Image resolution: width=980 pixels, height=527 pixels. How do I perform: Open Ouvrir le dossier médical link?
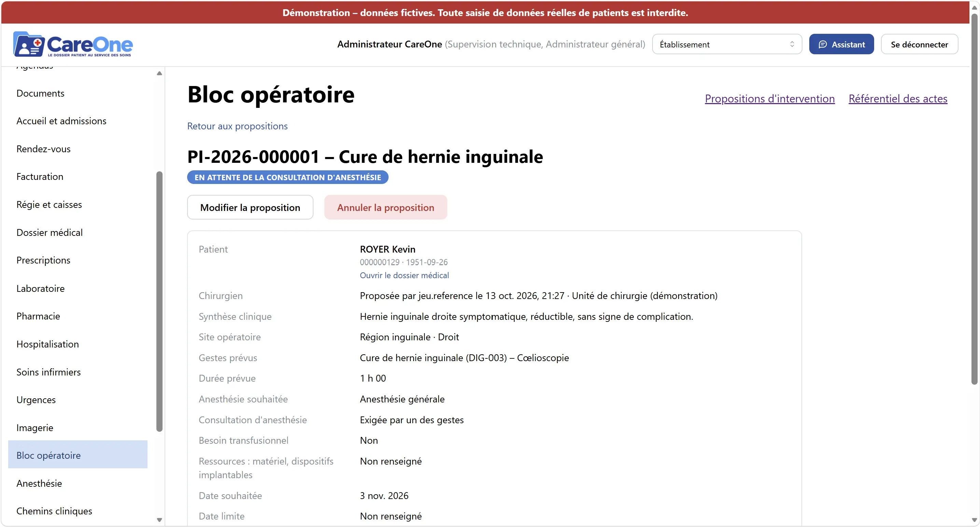pos(404,275)
